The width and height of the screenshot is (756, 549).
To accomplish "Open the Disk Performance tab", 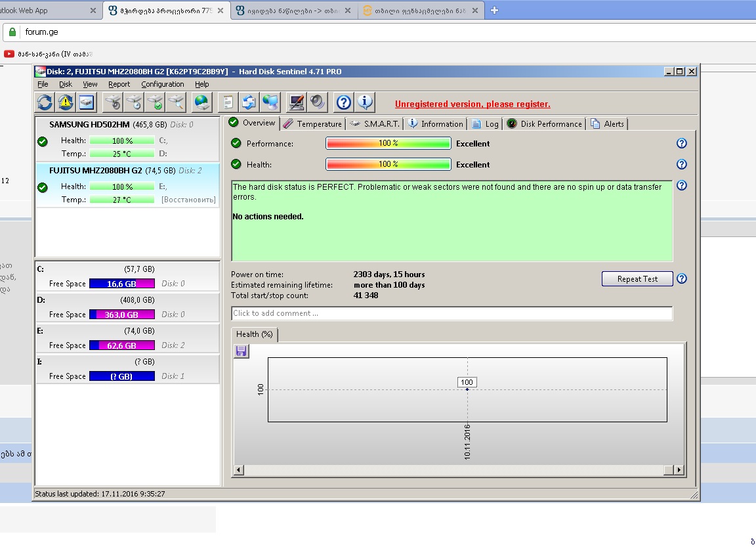I will pos(544,123).
